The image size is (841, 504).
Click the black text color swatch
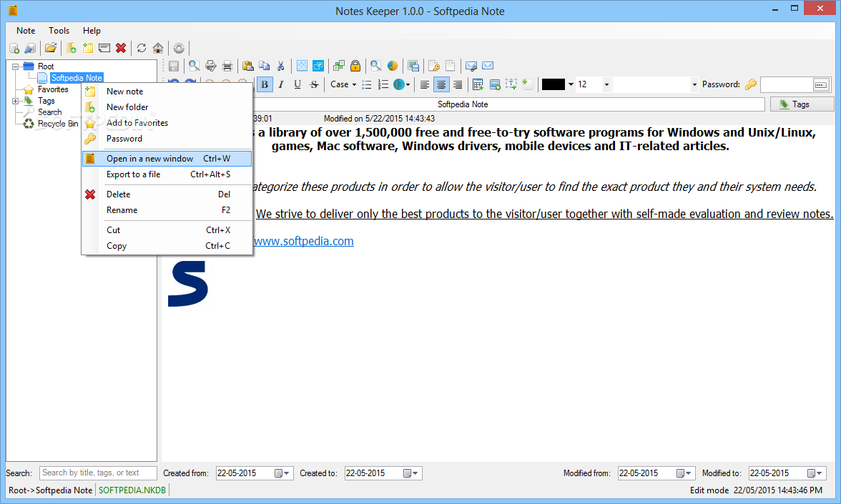point(553,84)
